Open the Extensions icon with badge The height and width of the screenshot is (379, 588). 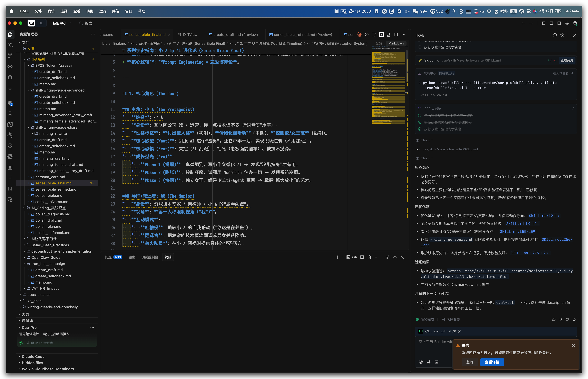10,103
